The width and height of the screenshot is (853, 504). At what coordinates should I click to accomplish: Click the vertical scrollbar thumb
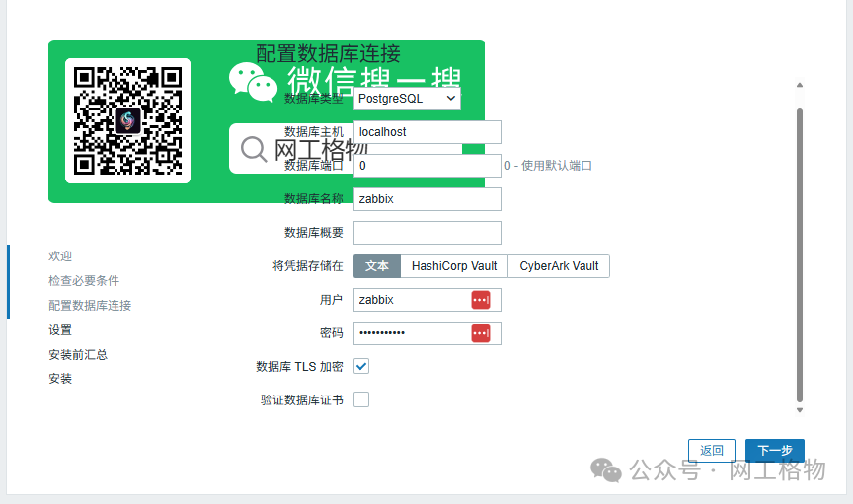click(x=800, y=255)
